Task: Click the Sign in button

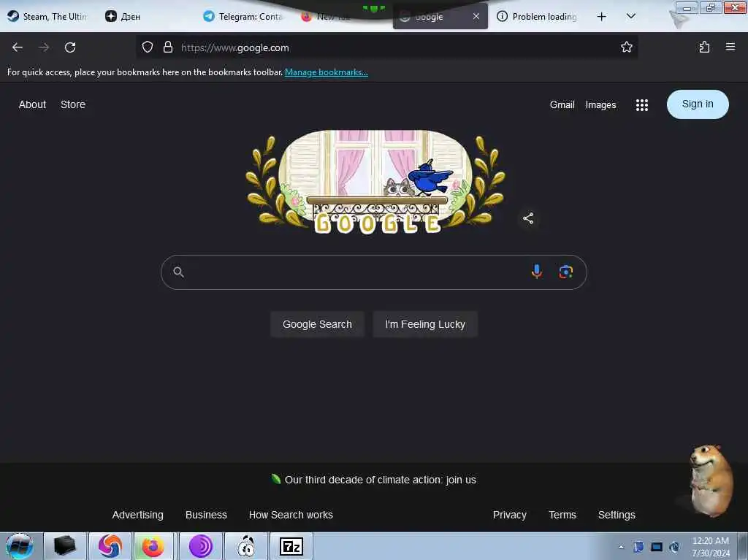Action: [x=698, y=104]
